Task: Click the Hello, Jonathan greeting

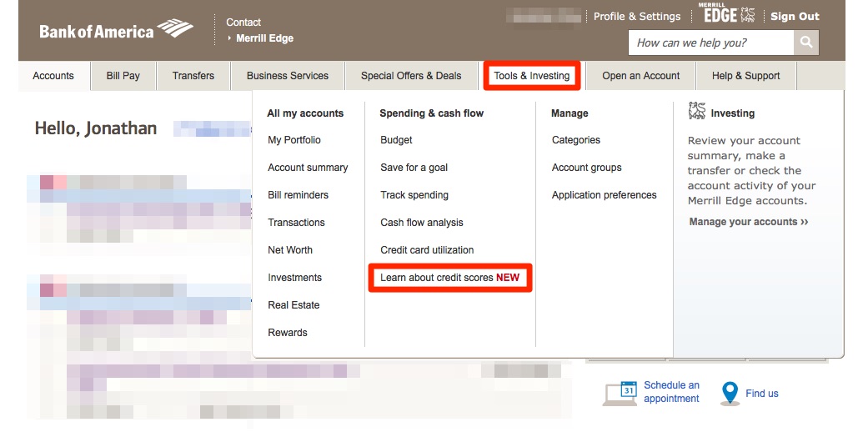Action: coord(96,128)
